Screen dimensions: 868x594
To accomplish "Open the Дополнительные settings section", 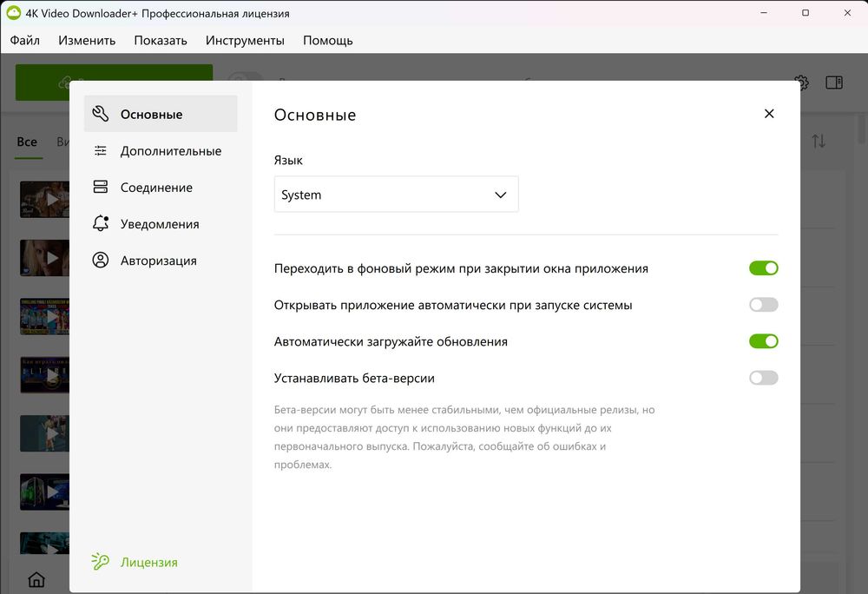I will point(161,150).
